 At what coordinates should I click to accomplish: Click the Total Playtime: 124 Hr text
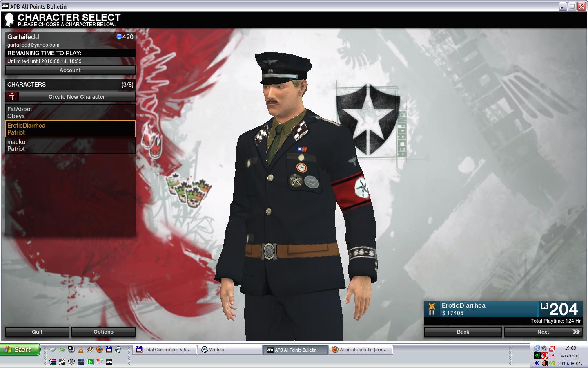pyautogui.click(x=556, y=321)
